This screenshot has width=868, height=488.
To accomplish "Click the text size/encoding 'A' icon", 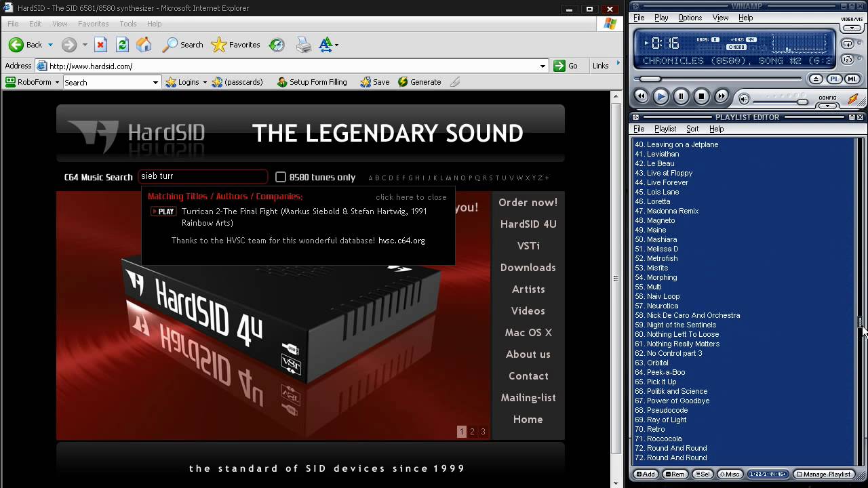I will coord(327,45).
